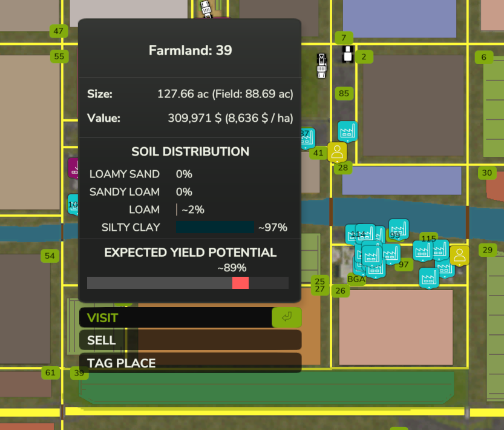Click the yellow person icon beside farmland 29

[459, 256]
